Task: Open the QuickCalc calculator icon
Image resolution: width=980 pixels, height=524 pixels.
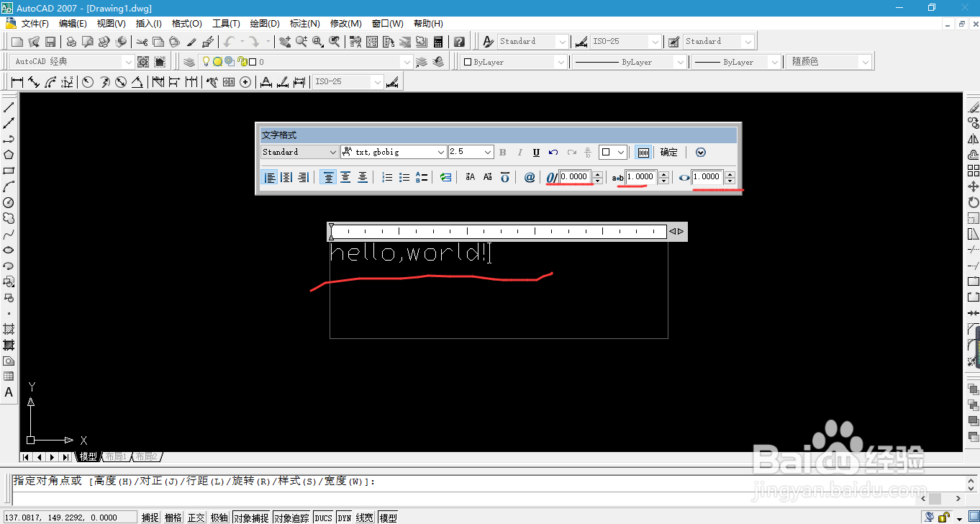Action: 438,42
